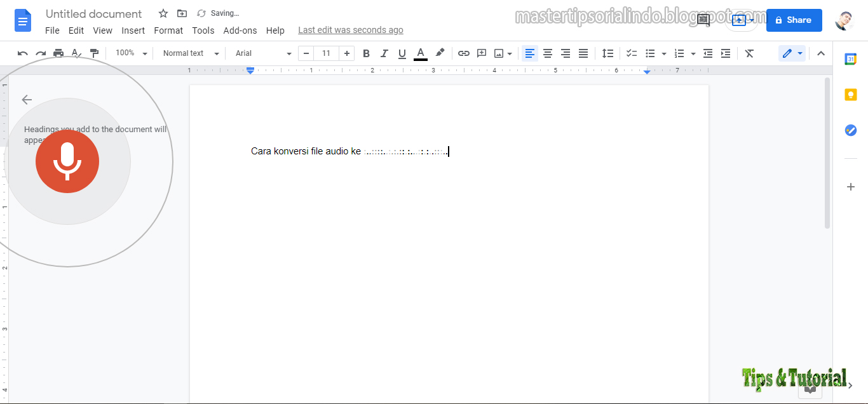868x404 pixels.
Task: Open the Add-ons menu
Action: pos(240,30)
